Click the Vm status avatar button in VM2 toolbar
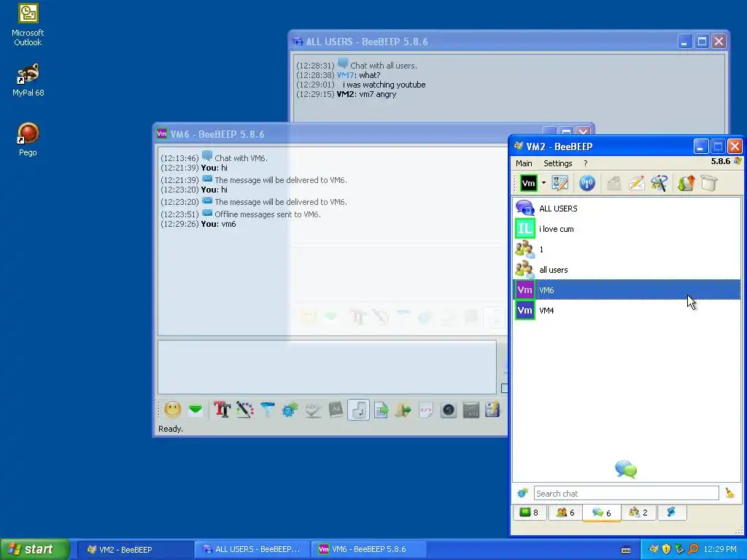This screenshot has height=560, width=747. point(528,183)
